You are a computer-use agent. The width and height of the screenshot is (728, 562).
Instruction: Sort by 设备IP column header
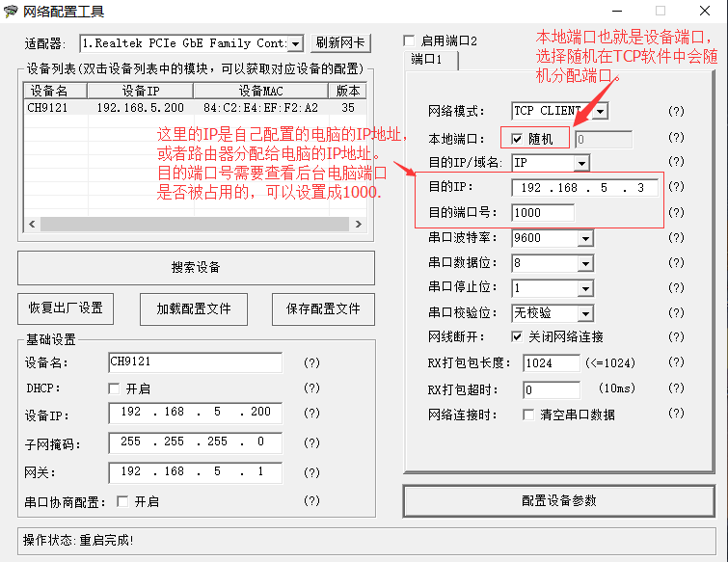[x=140, y=91]
